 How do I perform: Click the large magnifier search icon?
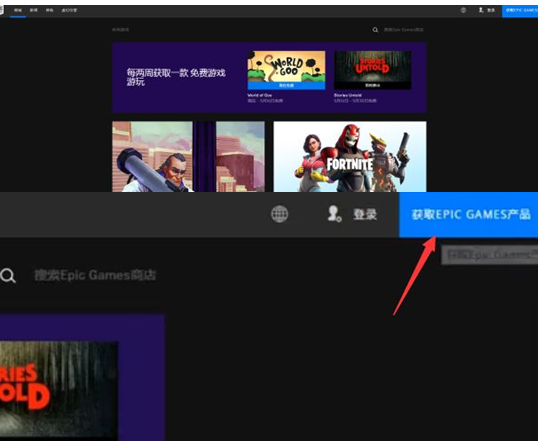point(8,275)
